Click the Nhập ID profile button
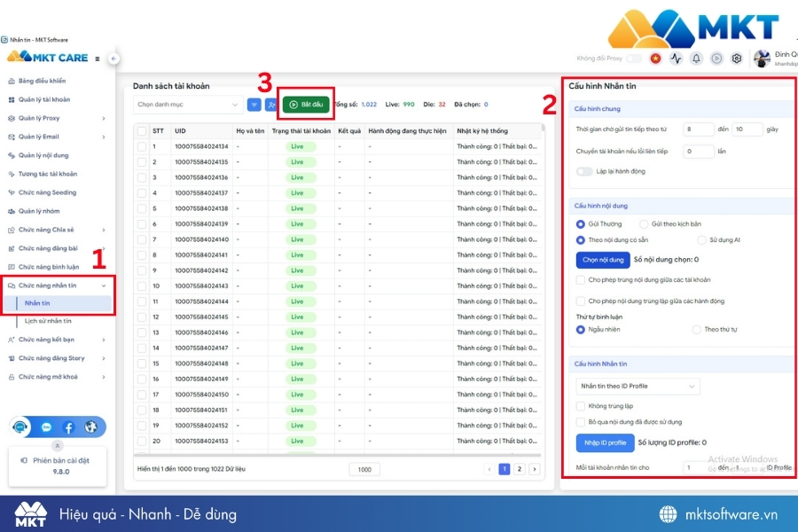This screenshot has width=798, height=532. (x=605, y=443)
